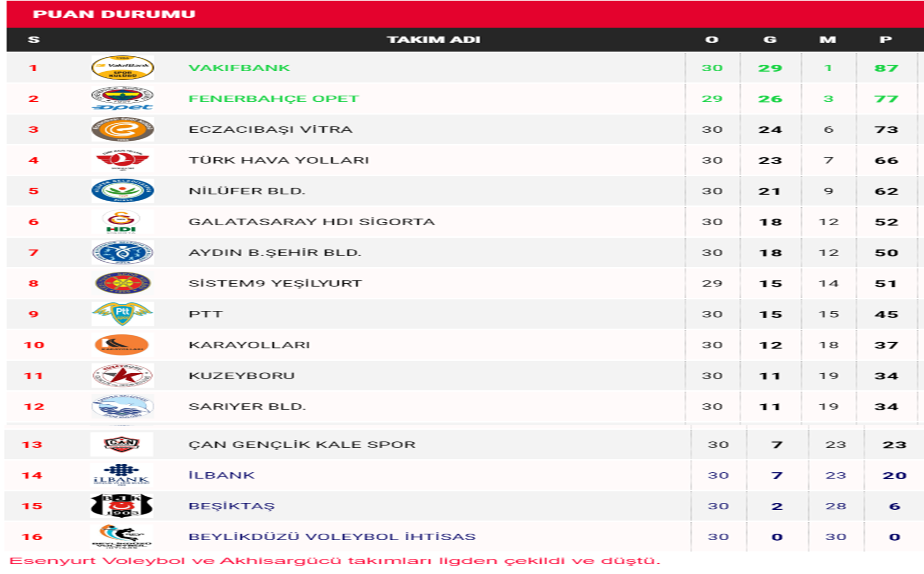Image resolution: width=924 pixels, height=574 pixels.
Task: Select the SİSTEM9 YEŞİLYURT team name
Action: [275, 283]
